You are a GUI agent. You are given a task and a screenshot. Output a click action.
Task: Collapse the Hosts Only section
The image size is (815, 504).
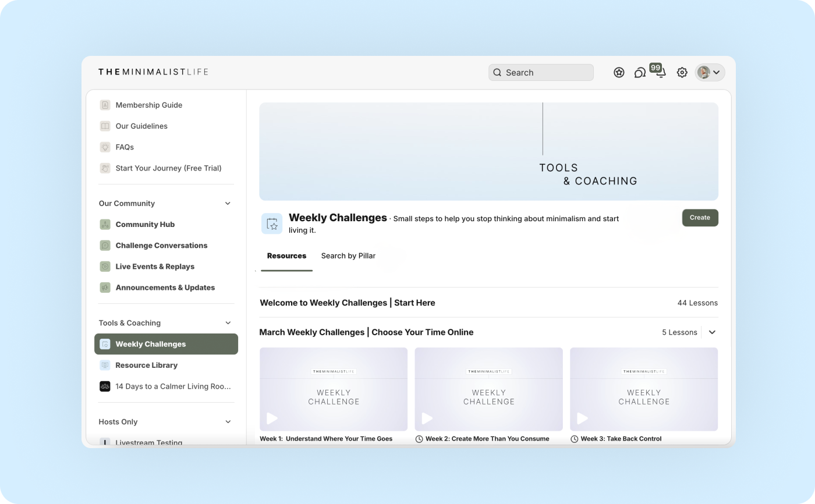point(228,422)
